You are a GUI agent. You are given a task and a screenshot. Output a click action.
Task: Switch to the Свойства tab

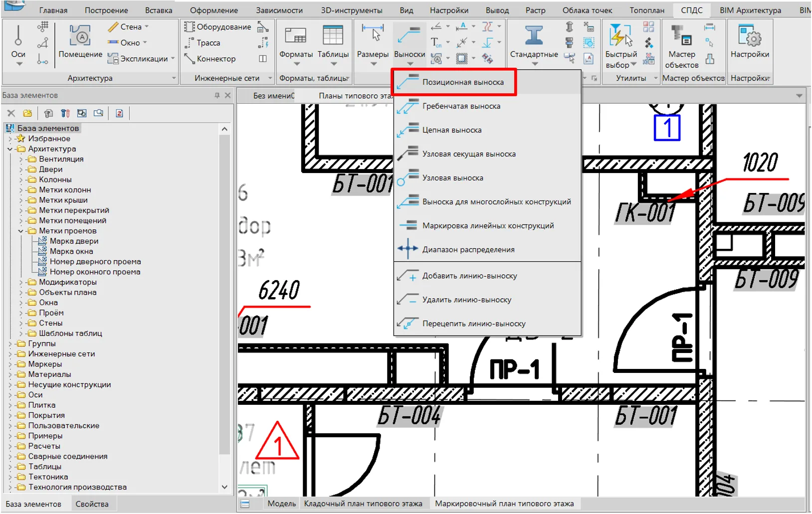coord(92,504)
